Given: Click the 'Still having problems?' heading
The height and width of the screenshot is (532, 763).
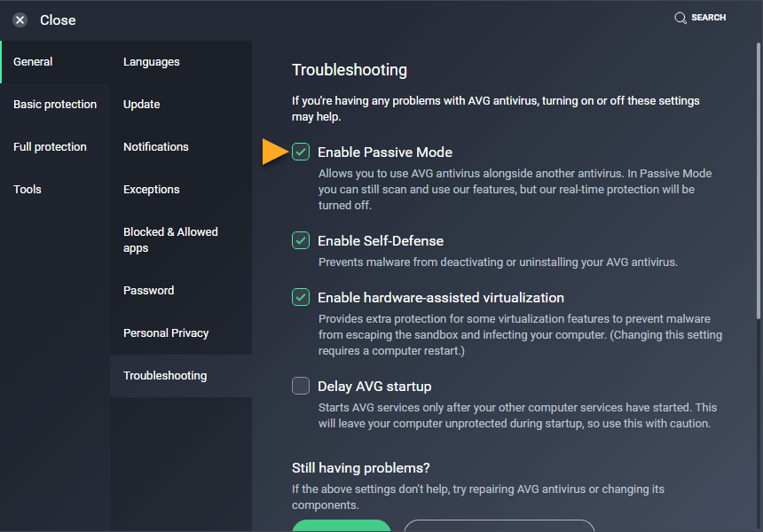Looking at the screenshot, I should pyautogui.click(x=360, y=468).
